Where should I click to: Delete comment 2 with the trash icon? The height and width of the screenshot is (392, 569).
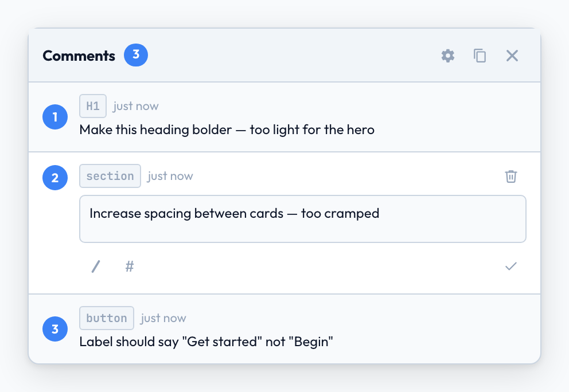511,177
